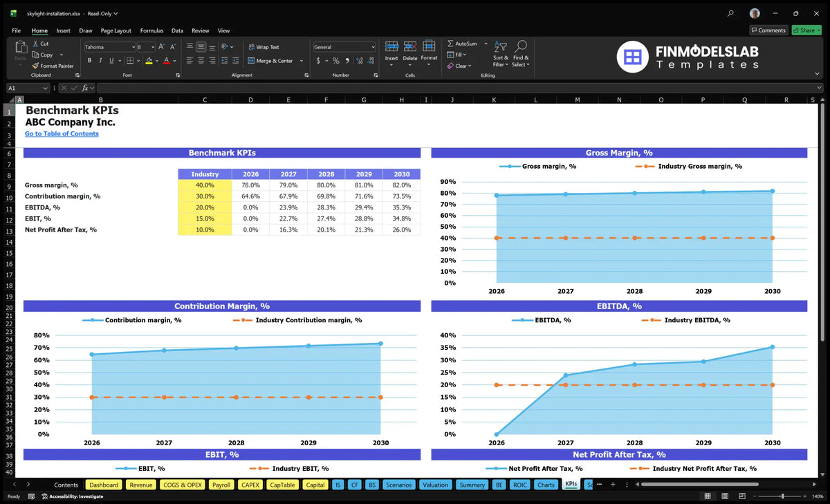Image resolution: width=830 pixels, height=504 pixels.
Task: Click the Comments button
Action: [768, 30]
